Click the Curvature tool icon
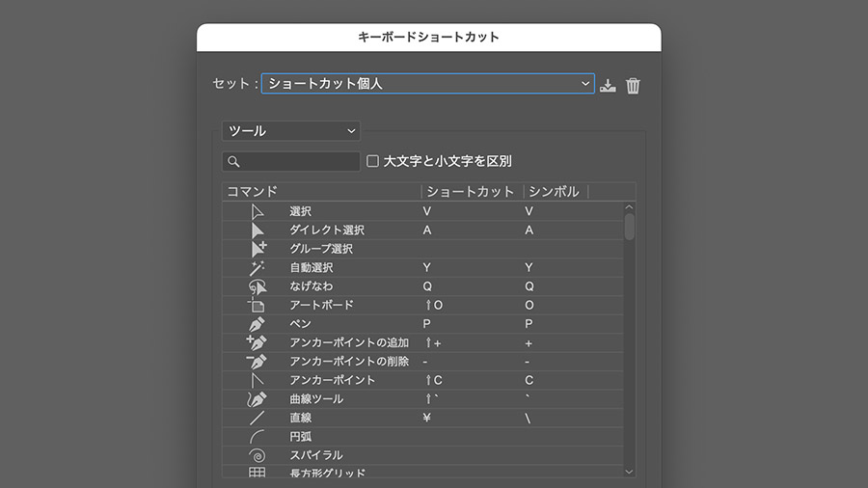This screenshot has width=868, height=488. [x=257, y=399]
